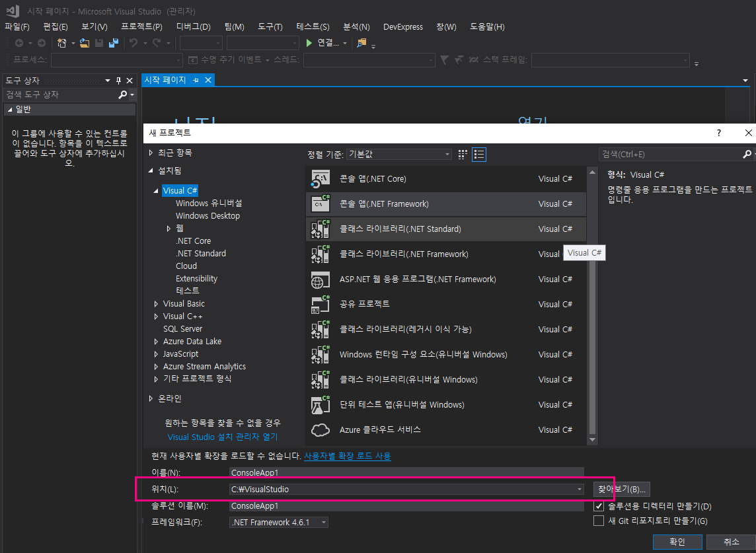
Task: Click the Save toolbar icon
Action: tap(99, 44)
